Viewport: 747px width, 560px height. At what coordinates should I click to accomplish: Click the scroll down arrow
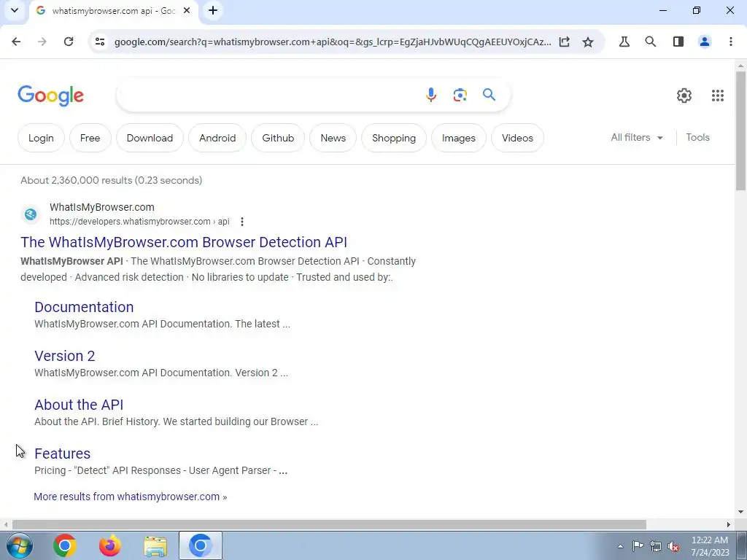point(741,512)
